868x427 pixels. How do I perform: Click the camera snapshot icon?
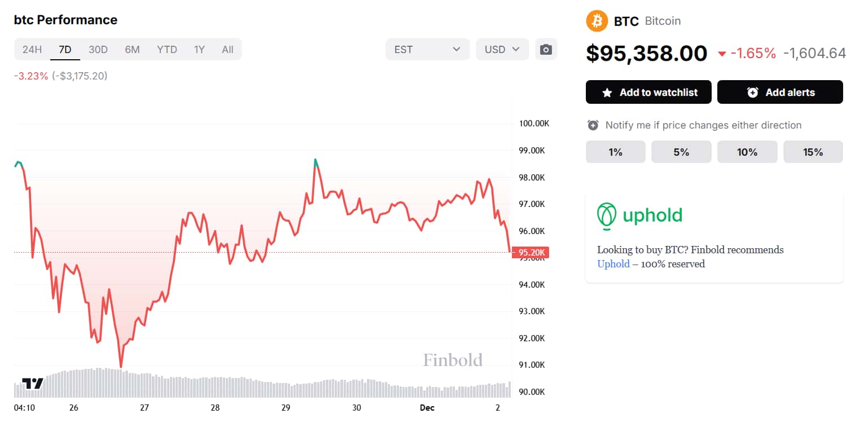546,49
